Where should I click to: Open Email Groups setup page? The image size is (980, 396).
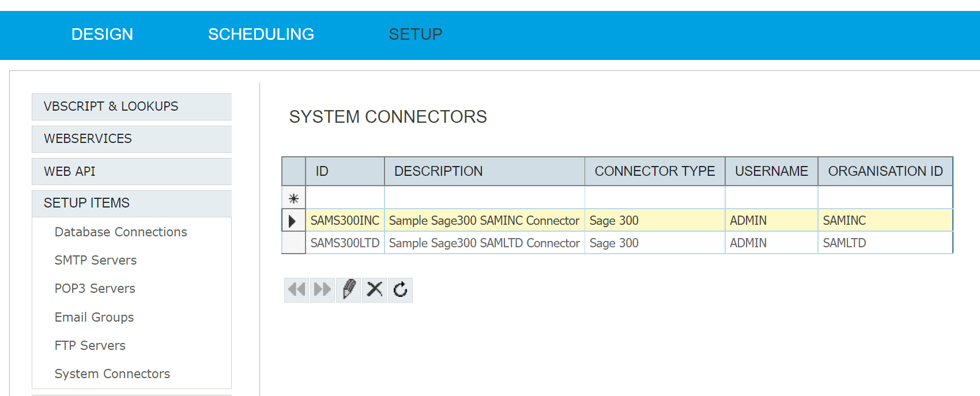tap(94, 318)
